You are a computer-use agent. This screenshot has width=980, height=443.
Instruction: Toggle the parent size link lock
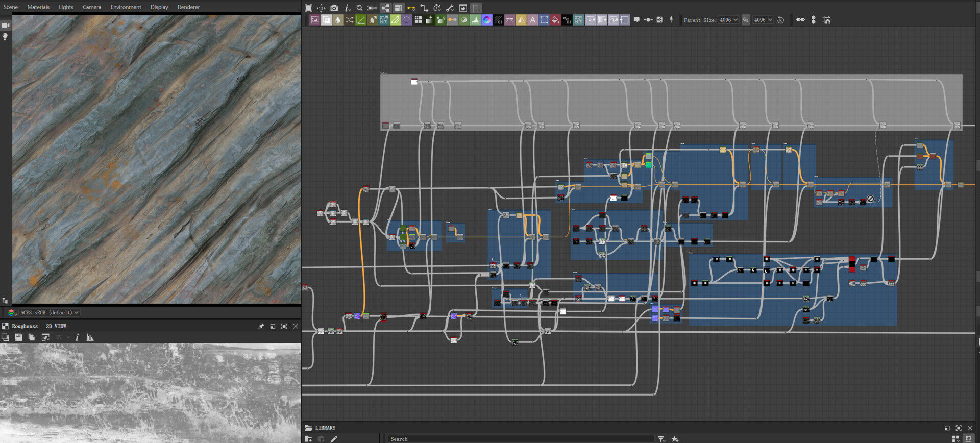(746, 20)
